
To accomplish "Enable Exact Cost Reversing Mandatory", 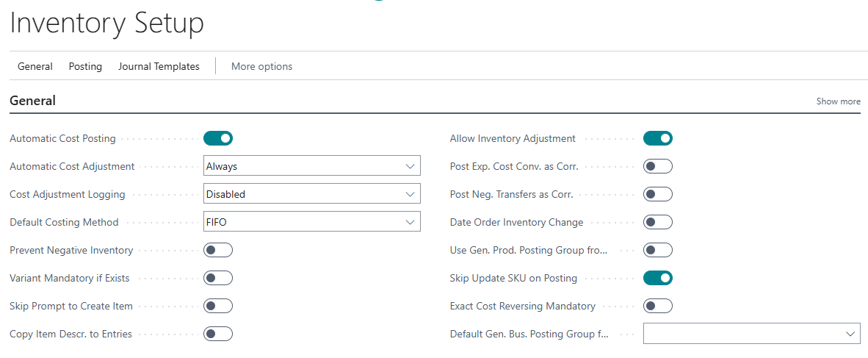I will pos(658,305).
